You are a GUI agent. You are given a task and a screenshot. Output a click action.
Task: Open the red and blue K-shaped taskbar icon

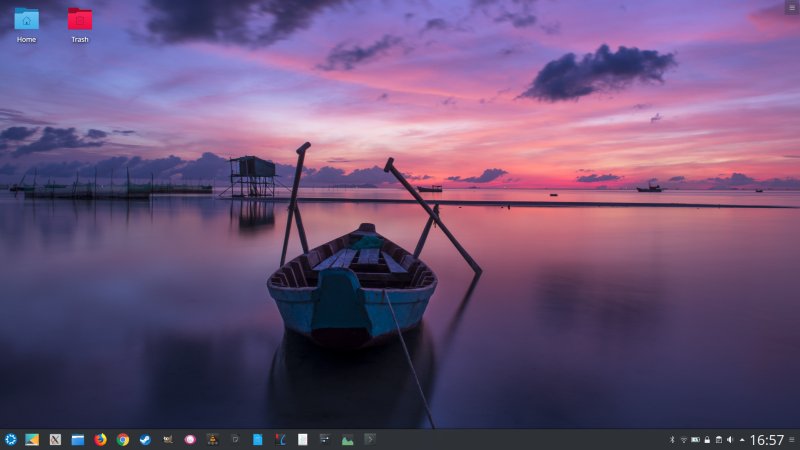point(280,439)
